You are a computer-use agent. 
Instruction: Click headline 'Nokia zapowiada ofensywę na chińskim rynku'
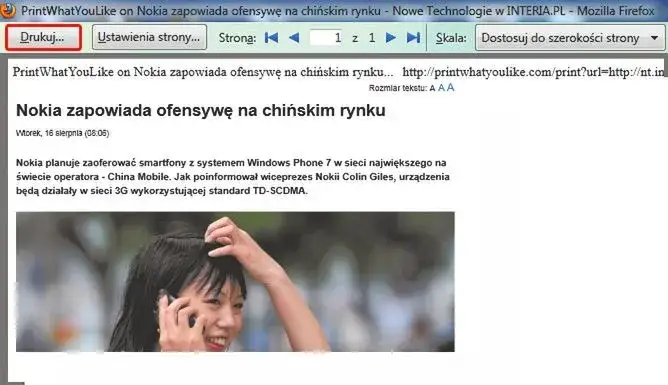pos(201,111)
